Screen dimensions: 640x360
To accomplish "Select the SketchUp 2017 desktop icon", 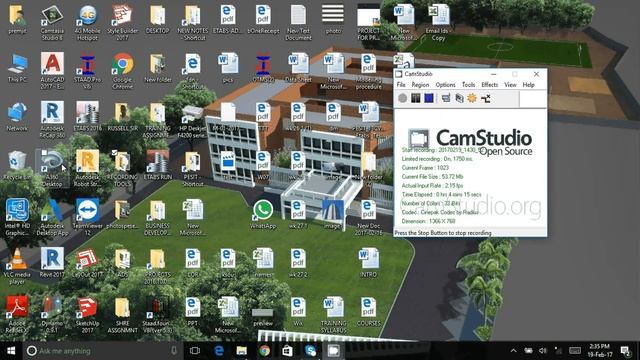I will [87, 314].
